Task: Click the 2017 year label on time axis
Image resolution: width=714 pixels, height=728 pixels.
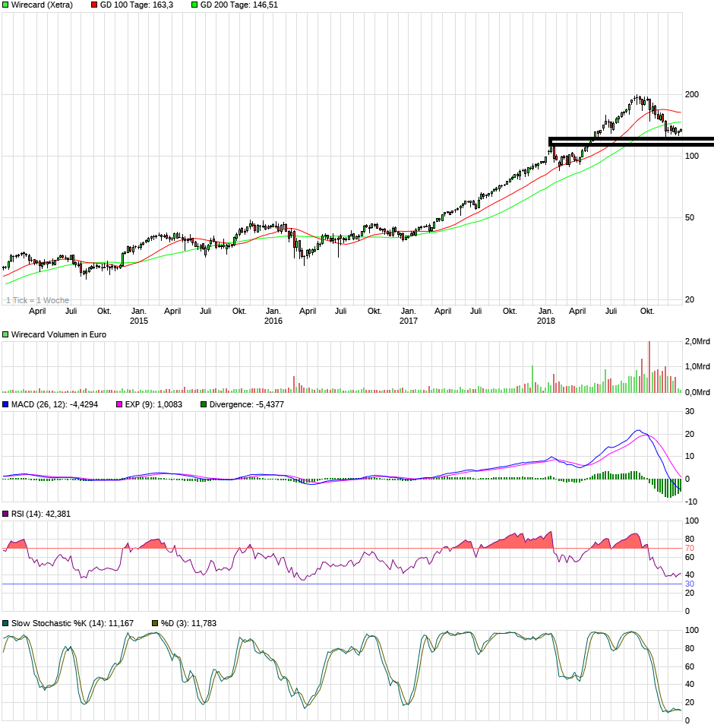Action: [408, 321]
